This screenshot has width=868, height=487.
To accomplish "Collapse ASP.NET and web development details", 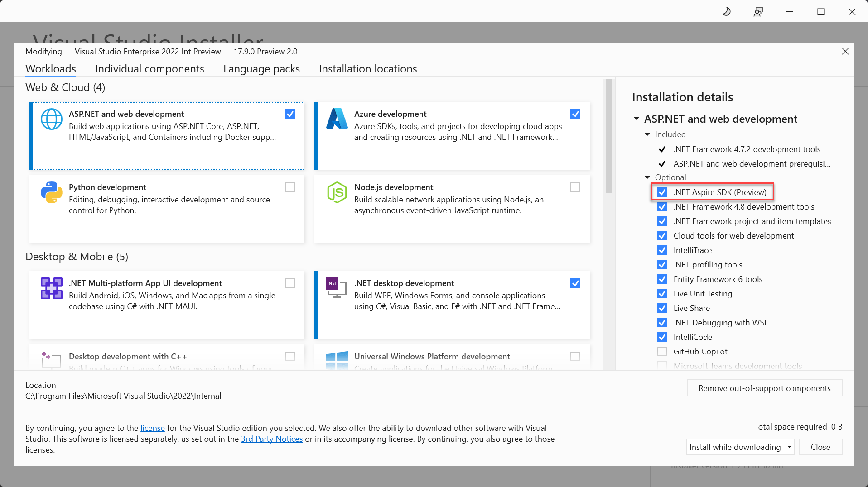I will tap(636, 119).
